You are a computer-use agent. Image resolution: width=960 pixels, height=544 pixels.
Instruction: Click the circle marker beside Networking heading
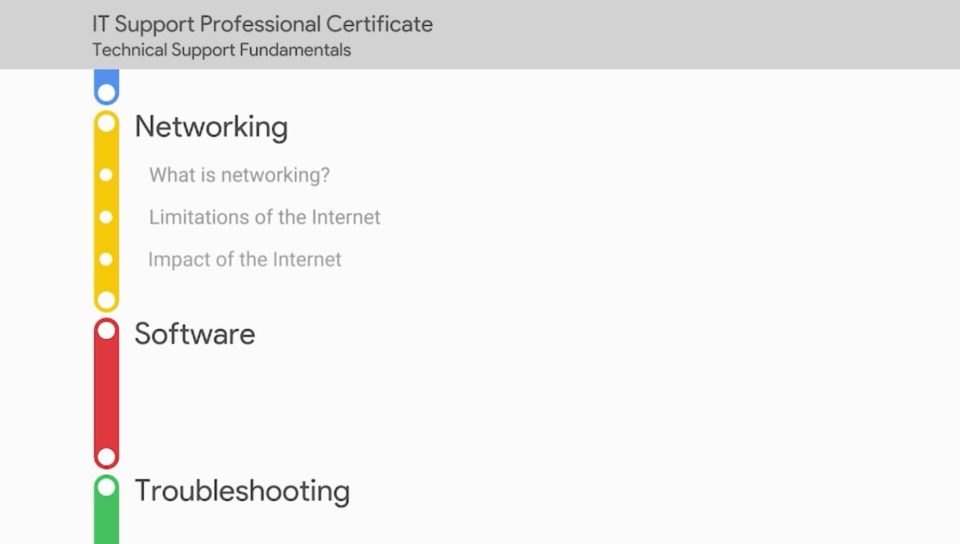click(x=106, y=123)
